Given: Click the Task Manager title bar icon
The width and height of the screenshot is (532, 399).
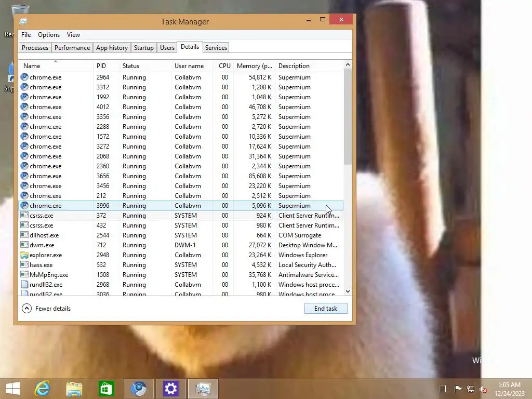Looking at the screenshot, I should [23, 21].
